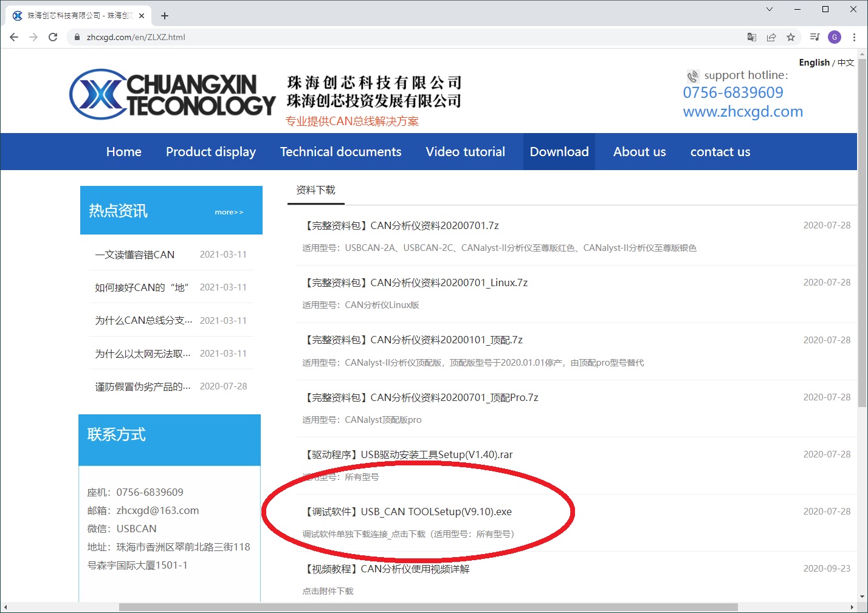This screenshot has height=613, width=868.
Task: Expand the tab search chevron
Action: [770, 9]
